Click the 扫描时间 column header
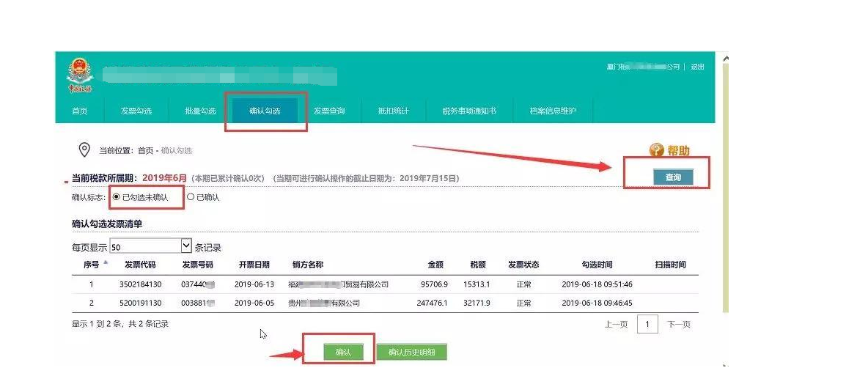The width and height of the screenshot is (868, 376). click(670, 265)
